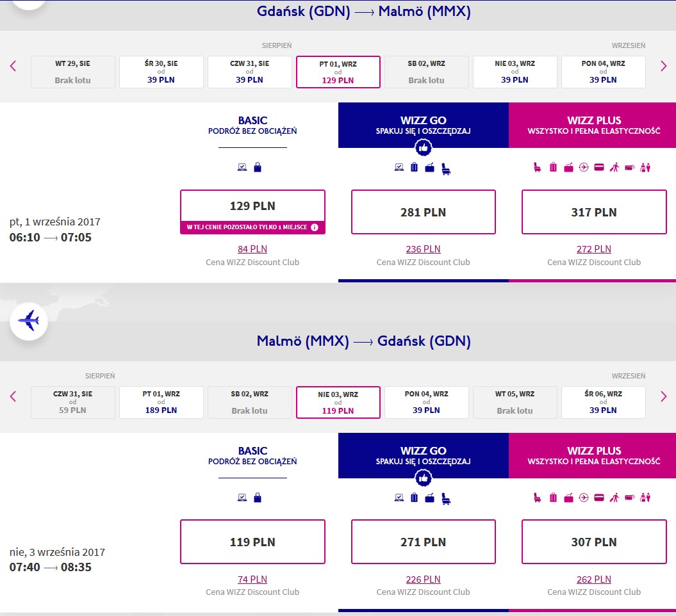Click suitcase icon under outbound WIZZ PLUS

coord(553,167)
